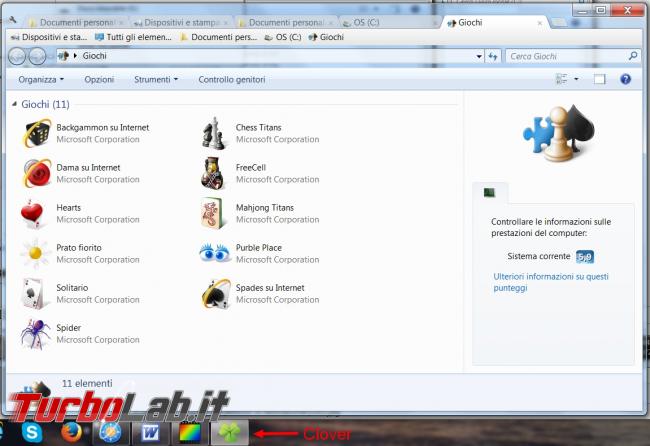Collapse the Giochi (11) group
650x446 pixels.
[x=15, y=104]
